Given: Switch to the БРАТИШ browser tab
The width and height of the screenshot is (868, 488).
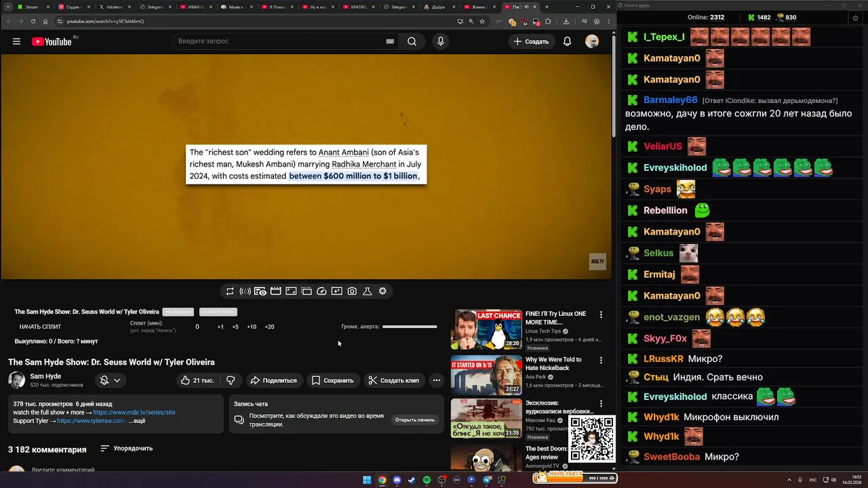Looking at the screenshot, I should tap(358, 7).
